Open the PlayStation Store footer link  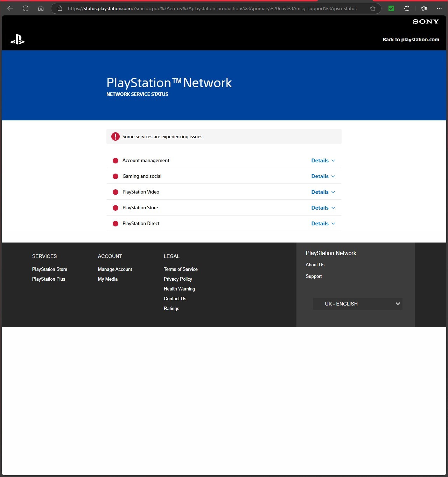(50, 269)
